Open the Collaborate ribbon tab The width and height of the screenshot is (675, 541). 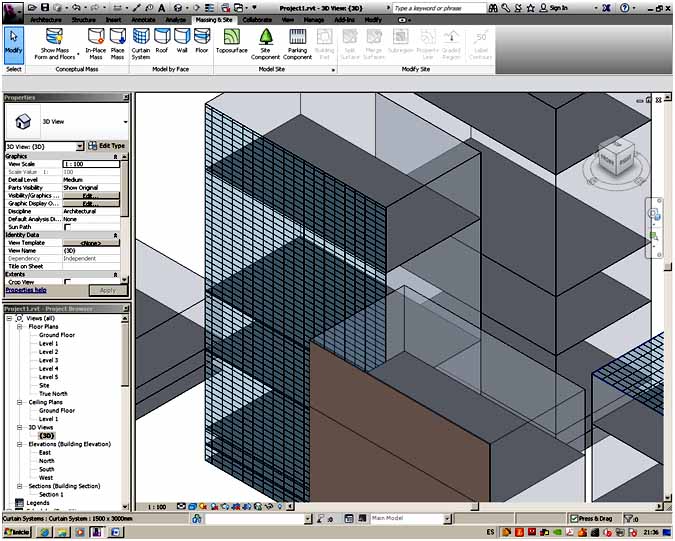(257, 19)
